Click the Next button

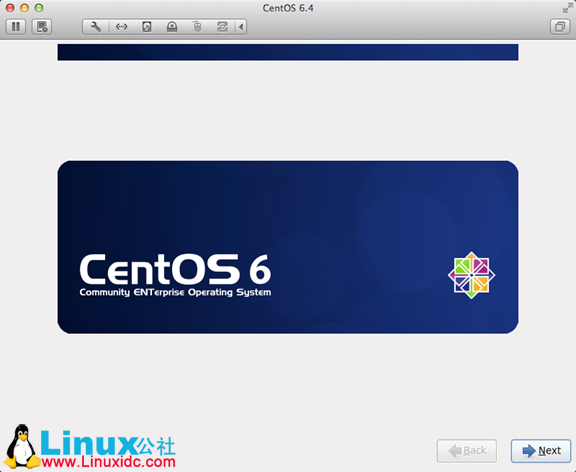541,451
